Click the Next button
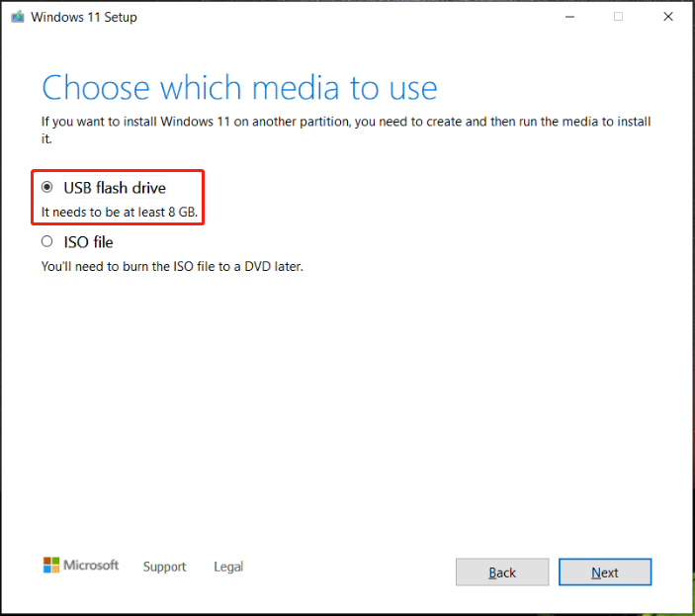Viewport: 695px width, 616px height. [x=605, y=572]
